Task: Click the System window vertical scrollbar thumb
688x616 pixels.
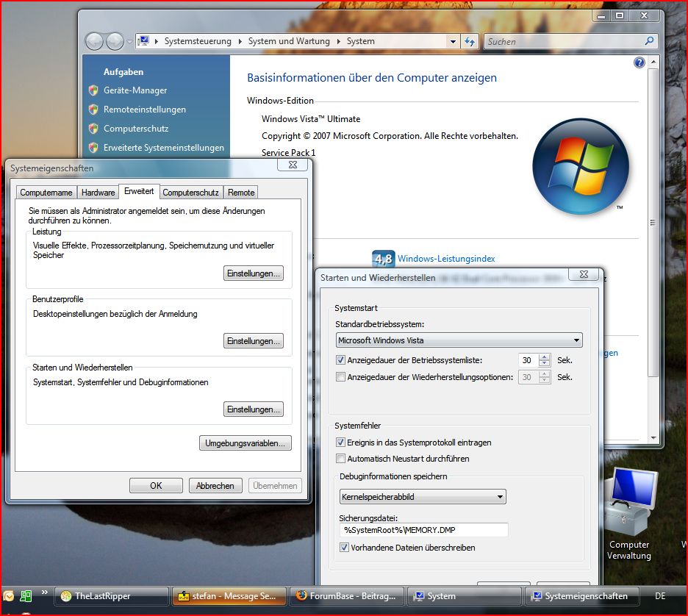Action: (653, 223)
